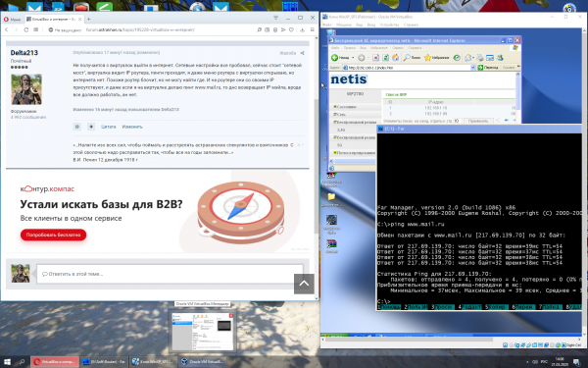Click the Цитата quote link
This screenshot has width=588, height=368.
click(109, 127)
